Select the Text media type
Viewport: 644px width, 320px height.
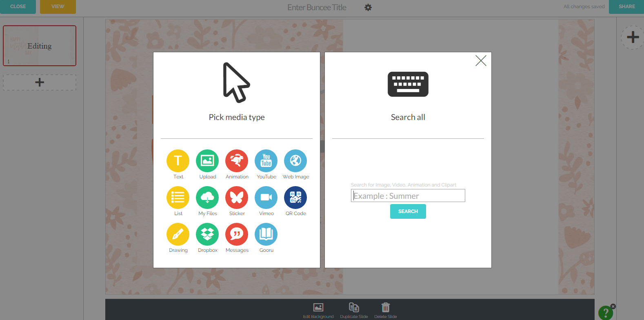[x=178, y=161]
